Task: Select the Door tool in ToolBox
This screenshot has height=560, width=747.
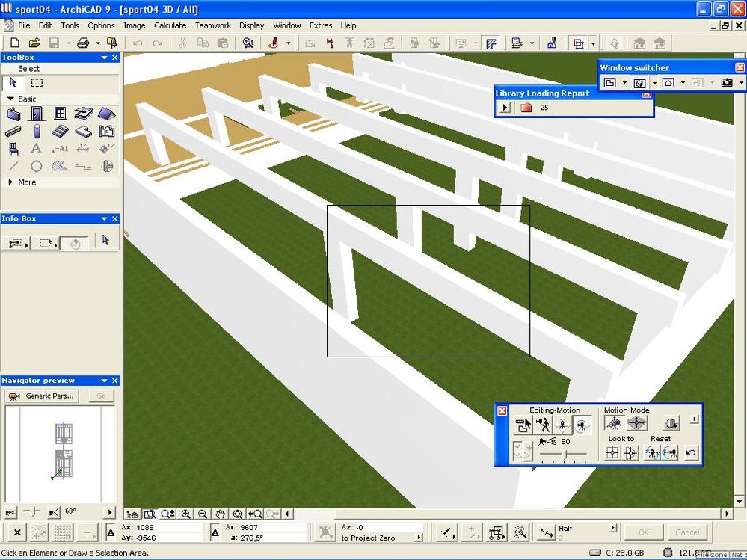Action: (x=37, y=114)
